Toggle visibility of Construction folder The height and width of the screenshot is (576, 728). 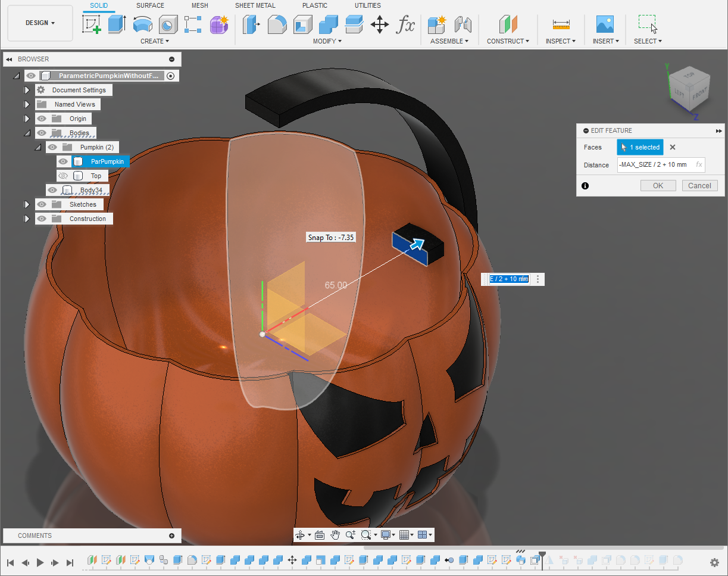tap(42, 219)
